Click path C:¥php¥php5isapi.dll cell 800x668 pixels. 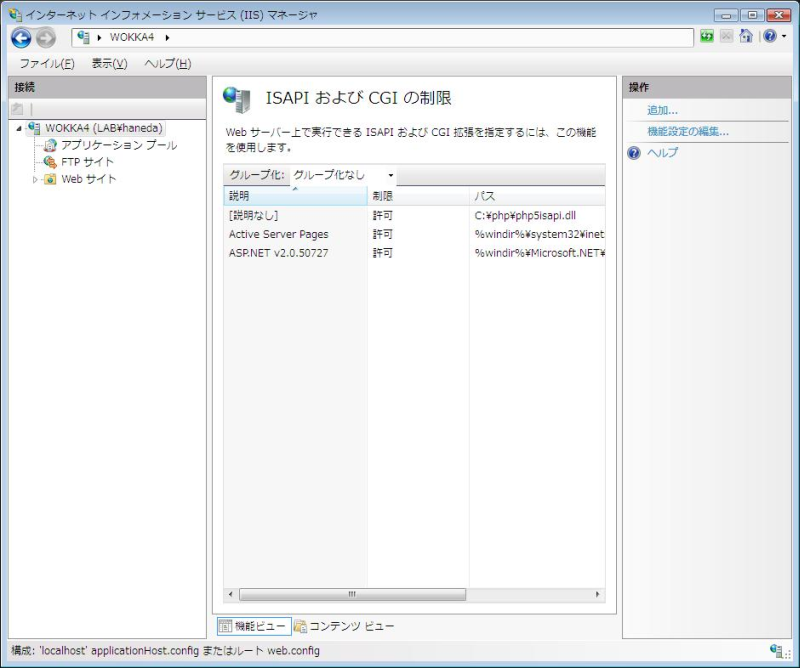pos(525,215)
